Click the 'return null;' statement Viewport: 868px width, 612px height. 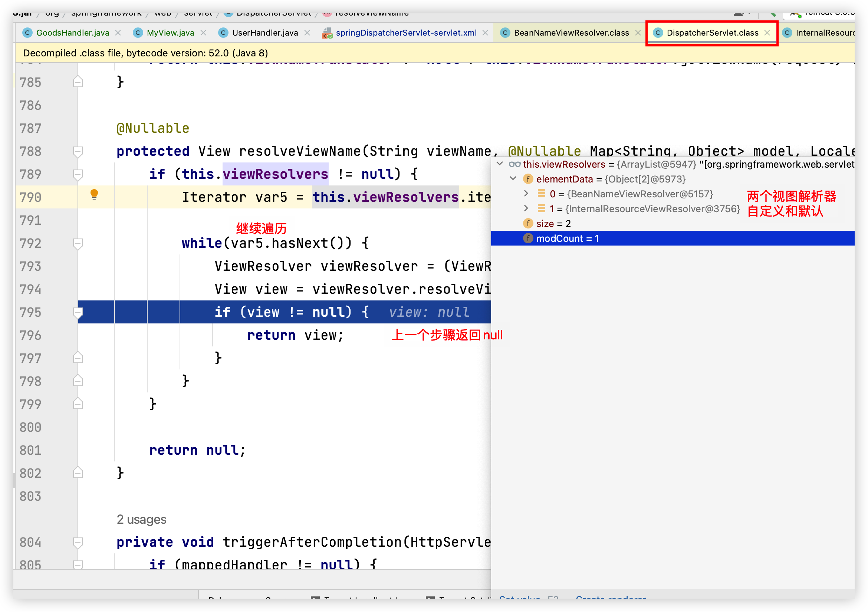[x=197, y=451]
